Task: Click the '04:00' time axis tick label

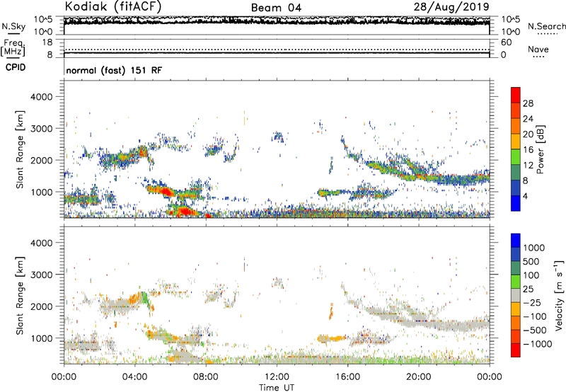Action: click(x=134, y=377)
